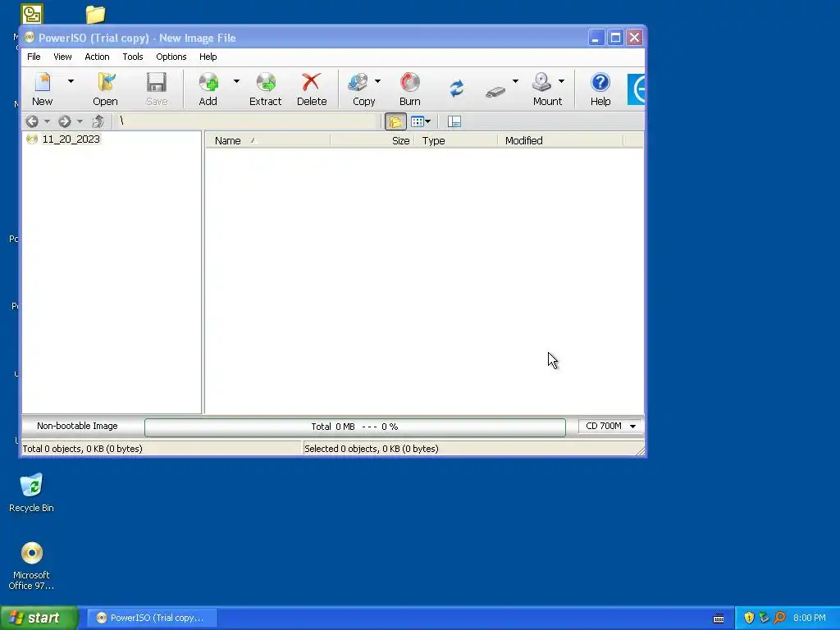Open the forward history dropdown arrow
840x630 pixels.
pyautogui.click(x=80, y=121)
